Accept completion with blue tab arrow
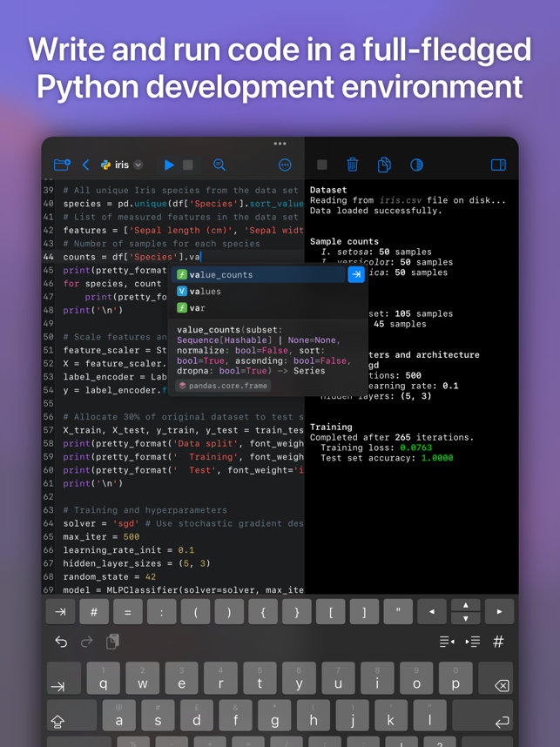560x747 pixels. tap(356, 274)
